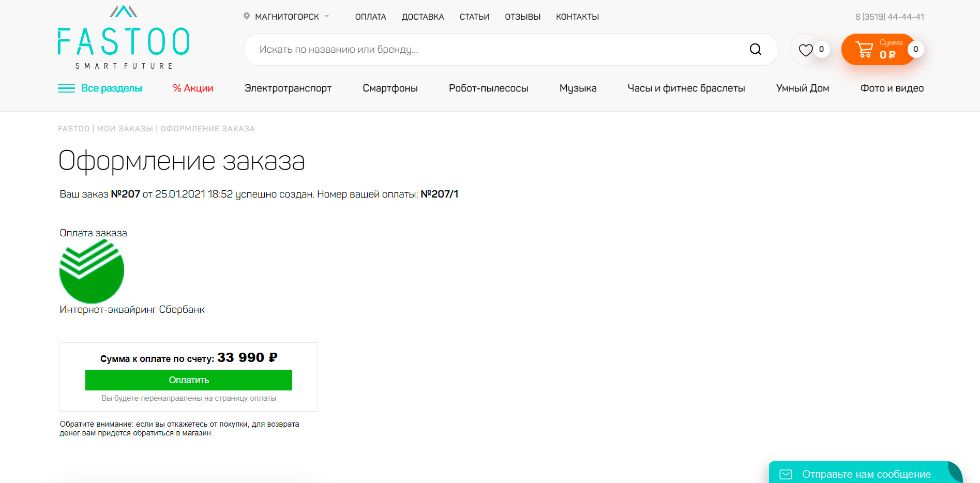The image size is (980, 483).
Task: Expand the Все разделы hamburger menu
Action: coord(100,88)
